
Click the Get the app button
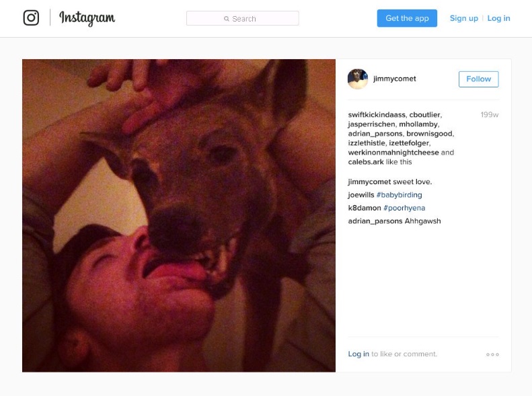407,18
